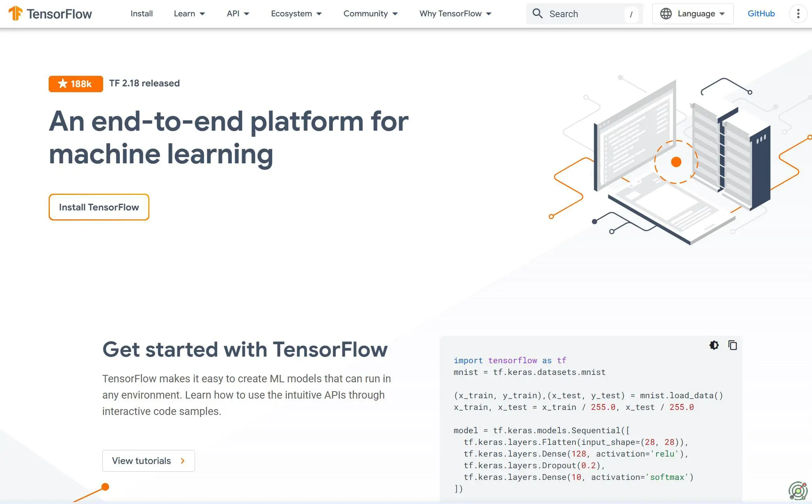Image resolution: width=812 pixels, height=504 pixels.
Task: Click the star icon in 188k badge
Action: [x=63, y=84]
